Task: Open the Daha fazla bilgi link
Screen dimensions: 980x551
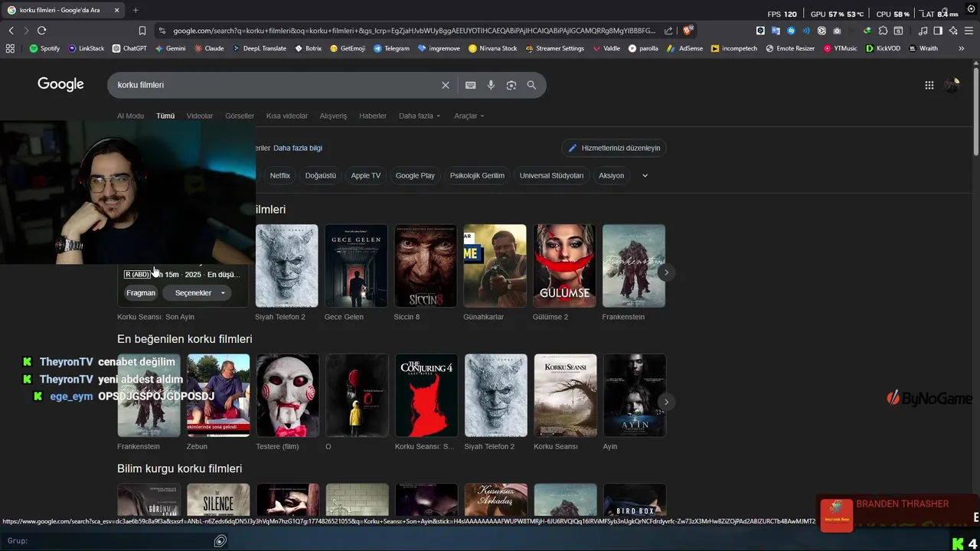Action: 298,148
